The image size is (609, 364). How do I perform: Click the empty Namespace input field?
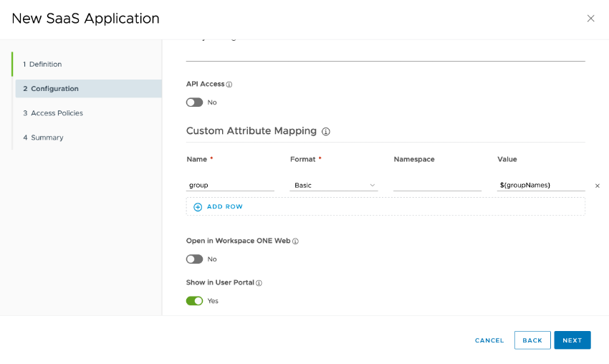[x=437, y=186]
